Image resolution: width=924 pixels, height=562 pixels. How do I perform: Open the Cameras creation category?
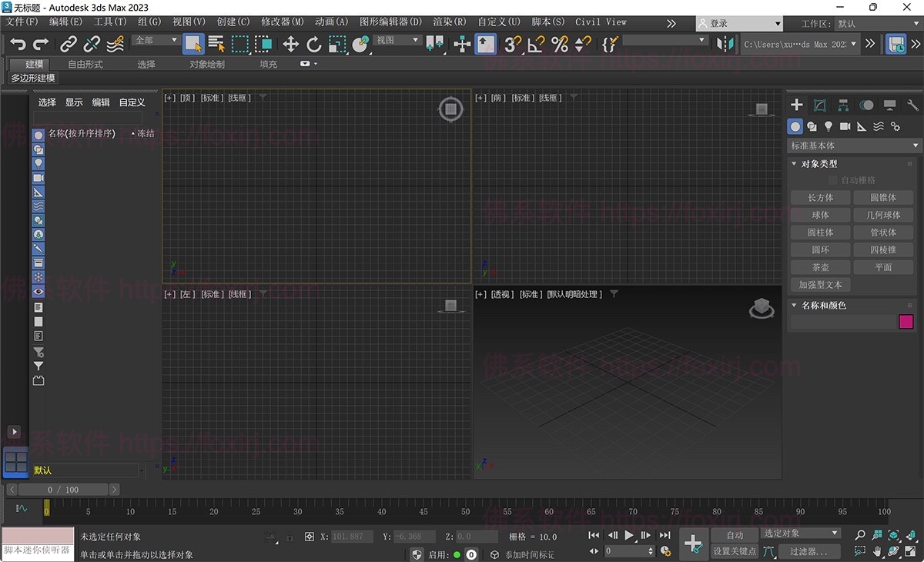(844, 125)
